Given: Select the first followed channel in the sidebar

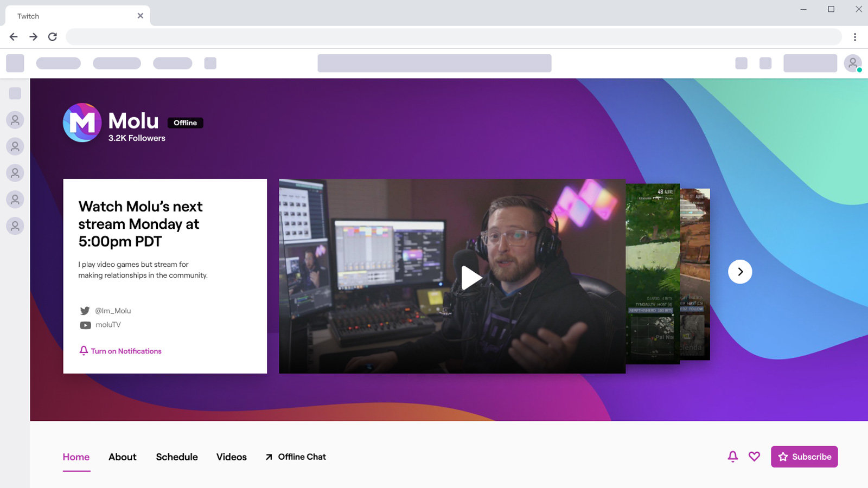Looking at the screenshot, I should pos(15,120).
